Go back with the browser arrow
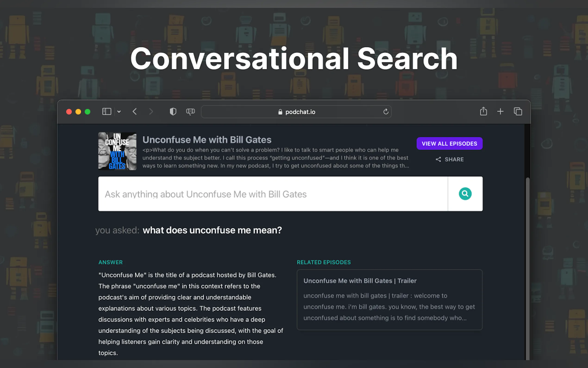 tap(135, 112)
